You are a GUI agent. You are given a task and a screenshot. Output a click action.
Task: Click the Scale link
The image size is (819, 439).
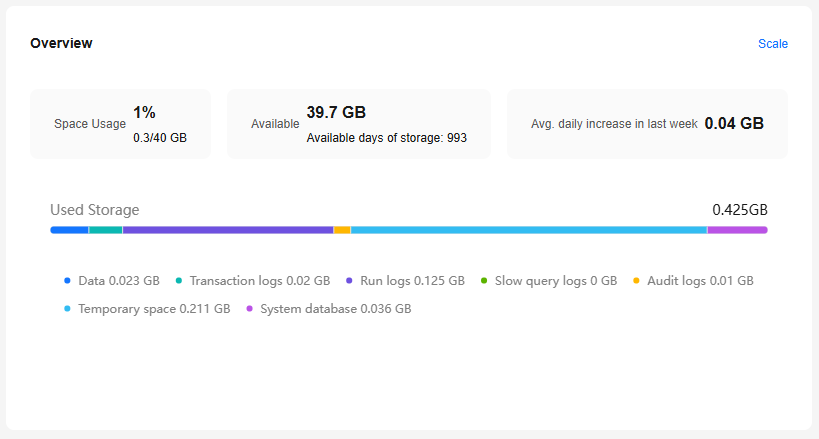(772, 44)
